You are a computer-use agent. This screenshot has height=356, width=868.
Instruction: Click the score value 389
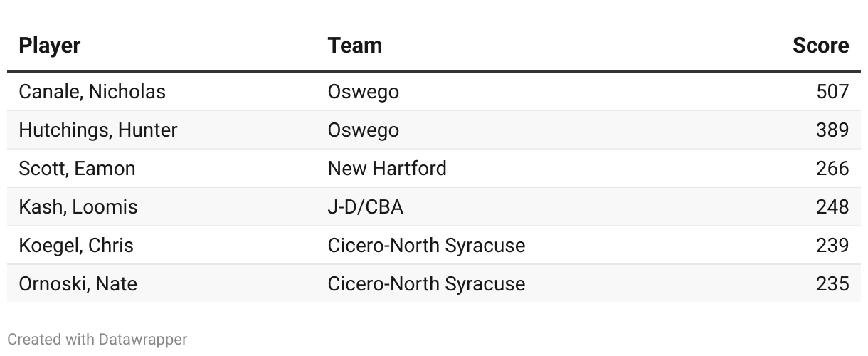pos(832,130)
